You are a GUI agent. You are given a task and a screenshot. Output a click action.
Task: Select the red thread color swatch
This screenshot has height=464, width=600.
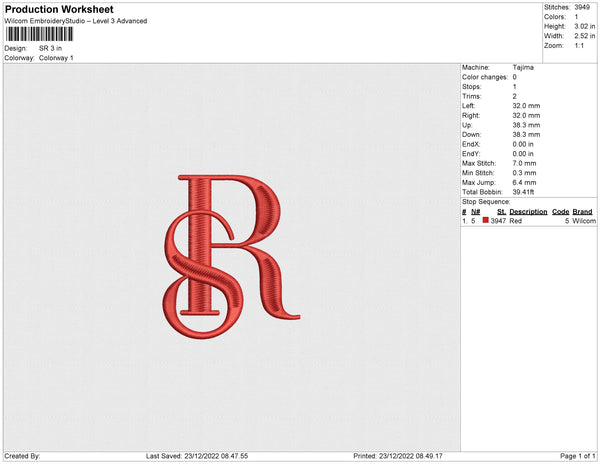[486, 221]
